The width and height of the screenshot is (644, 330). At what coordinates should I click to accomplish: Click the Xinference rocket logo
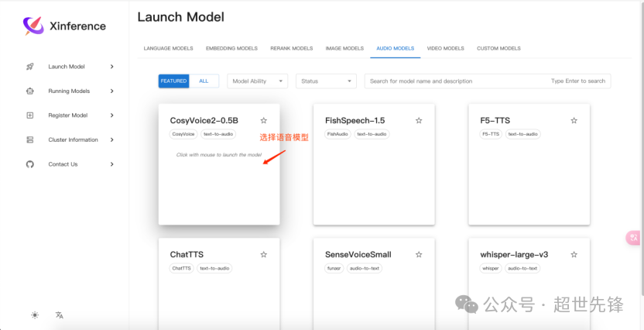(33, 26)
